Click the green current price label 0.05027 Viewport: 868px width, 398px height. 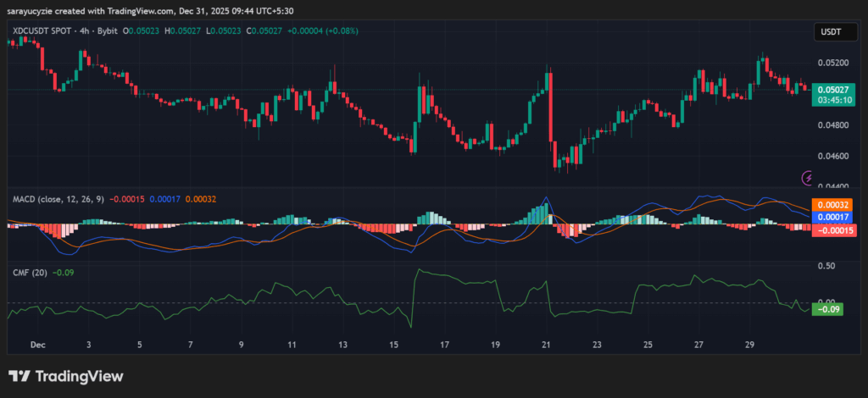(x=832, y=88)
